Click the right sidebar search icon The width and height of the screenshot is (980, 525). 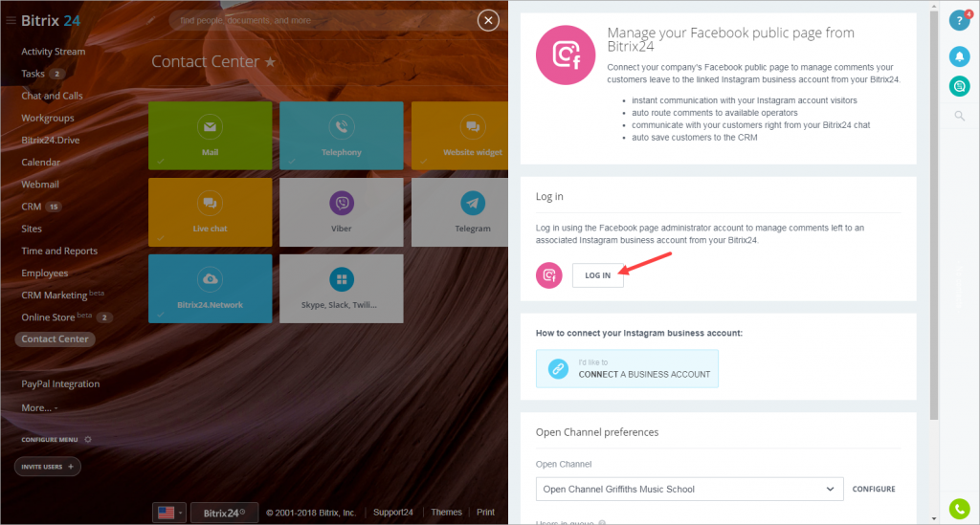pyautogui.click(x=959, y=116)
